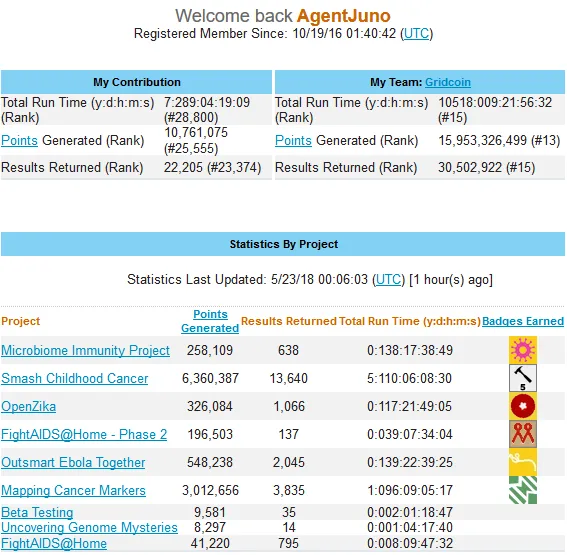Open the Beta Testing project link
This screenshot has height=555, width=567.
point(37,512)
